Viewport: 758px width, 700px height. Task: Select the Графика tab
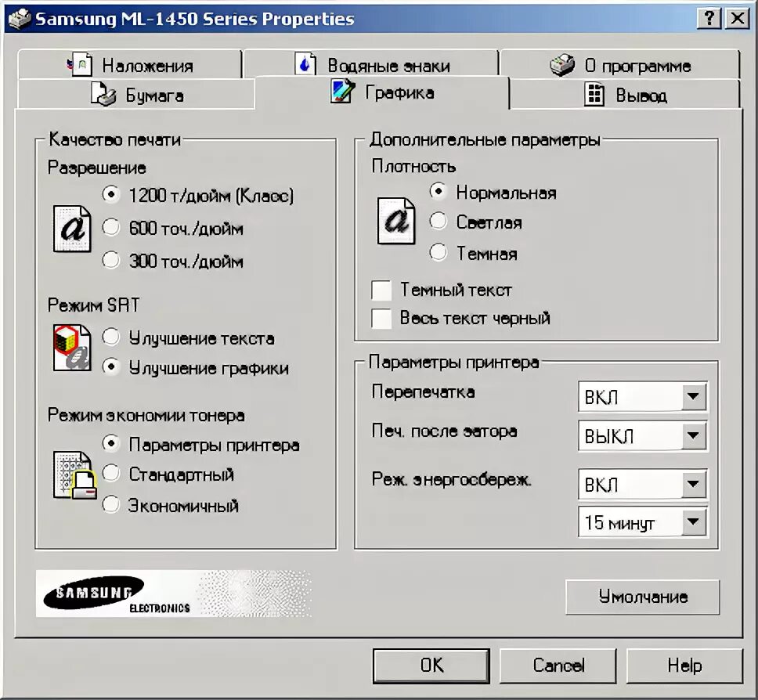[382, 92]
